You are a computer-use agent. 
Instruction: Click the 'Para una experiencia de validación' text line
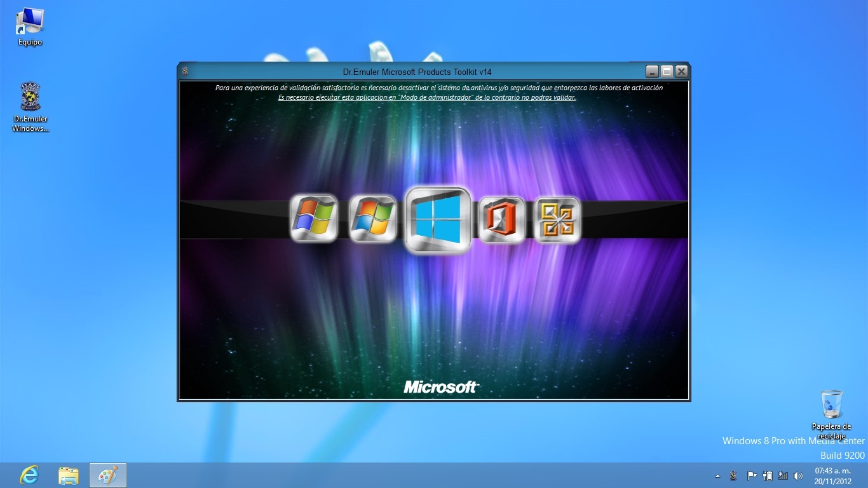pos(439,88)
